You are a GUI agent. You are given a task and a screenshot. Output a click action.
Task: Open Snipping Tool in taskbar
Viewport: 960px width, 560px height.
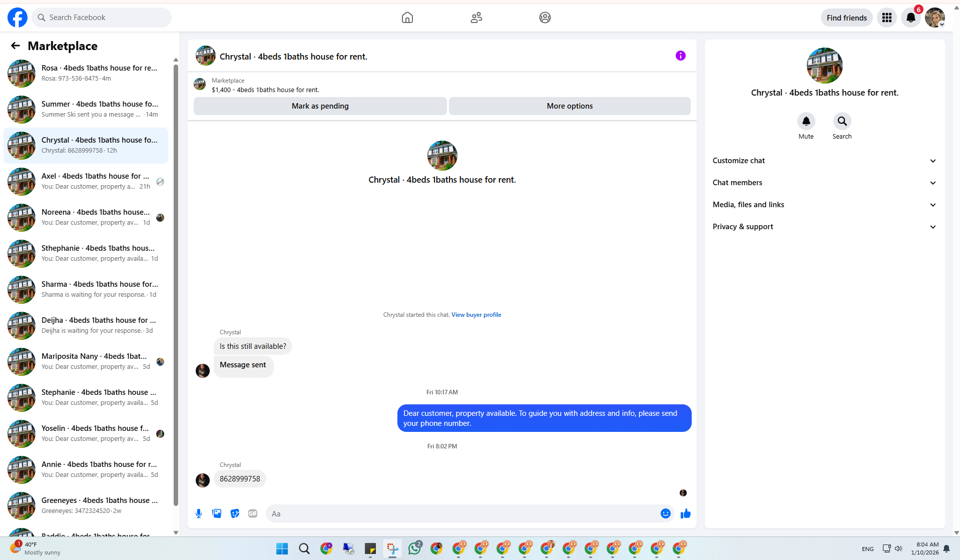pos(392,549)
